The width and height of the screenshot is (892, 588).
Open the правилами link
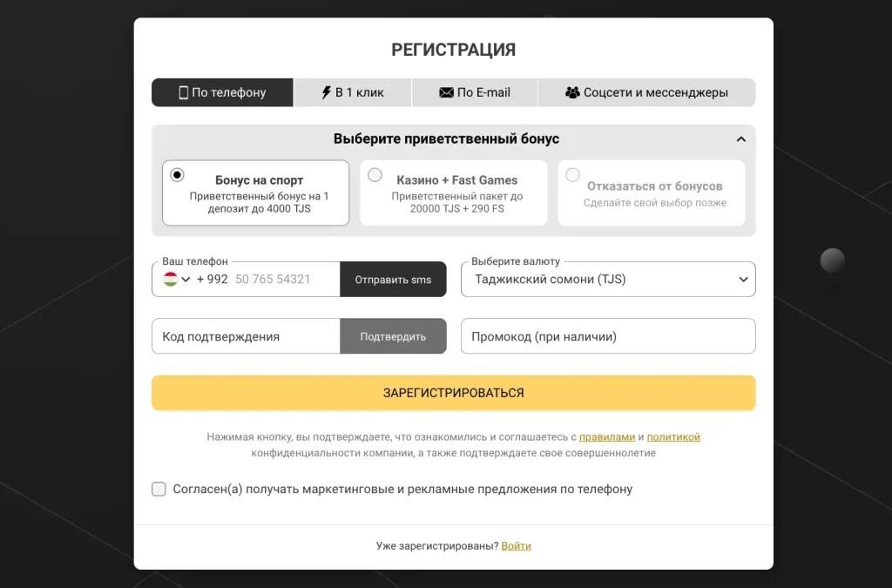pos(607,436)
